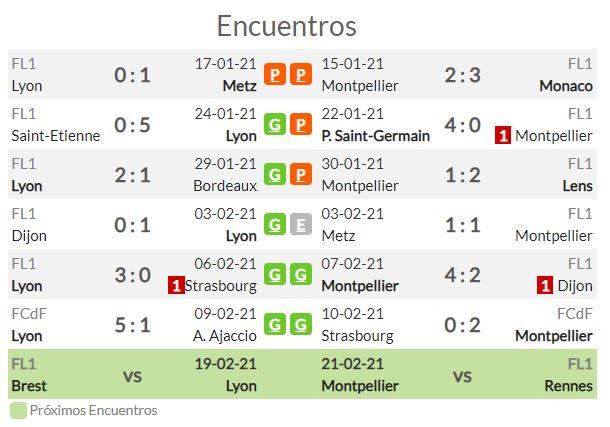Click the red card icon beside Strasbourg
Image resolution: width=610 pixels, height=427 pixels.
point(176,286)
